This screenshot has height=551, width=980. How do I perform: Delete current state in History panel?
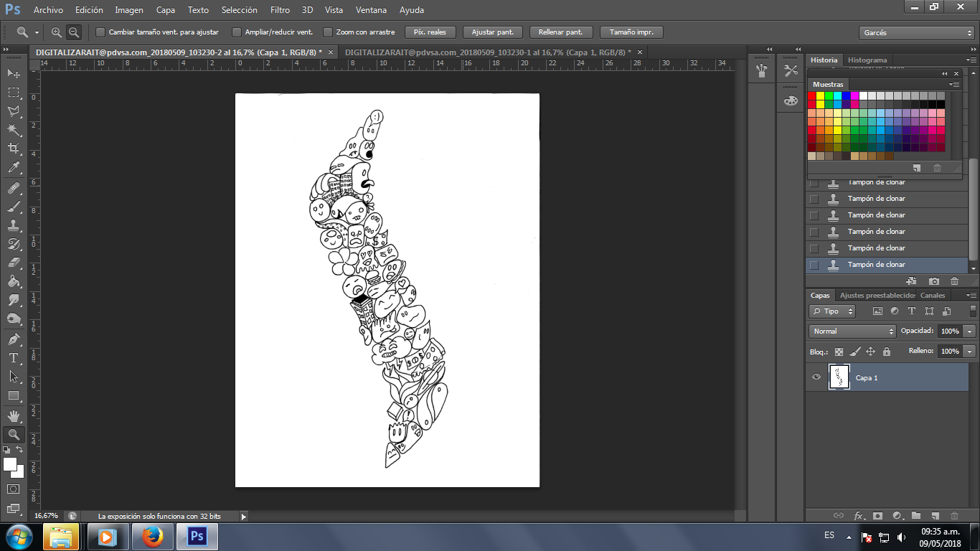pyautogui.click(x=954, y=281)
